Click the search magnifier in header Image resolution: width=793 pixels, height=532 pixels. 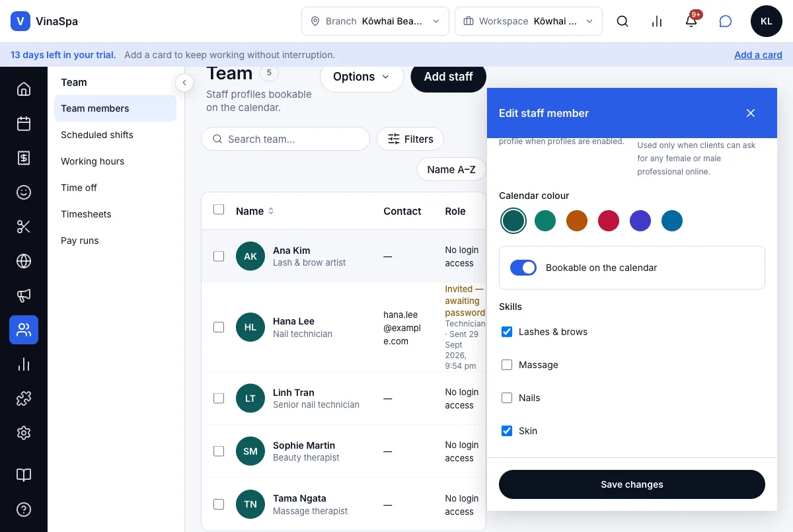(623, 21)
